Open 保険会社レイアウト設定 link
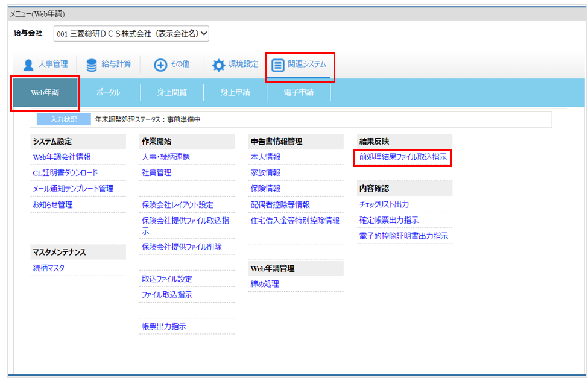Screen dimensions: 588x378 177,205
